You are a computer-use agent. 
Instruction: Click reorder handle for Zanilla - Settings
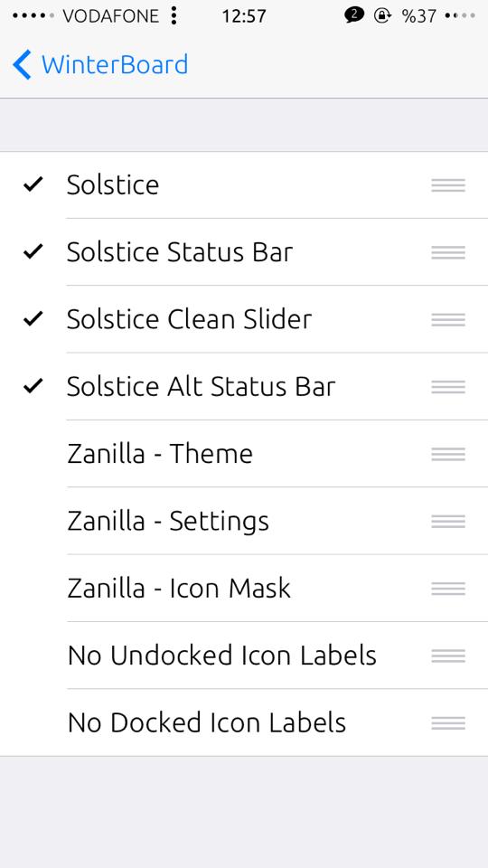448,522
